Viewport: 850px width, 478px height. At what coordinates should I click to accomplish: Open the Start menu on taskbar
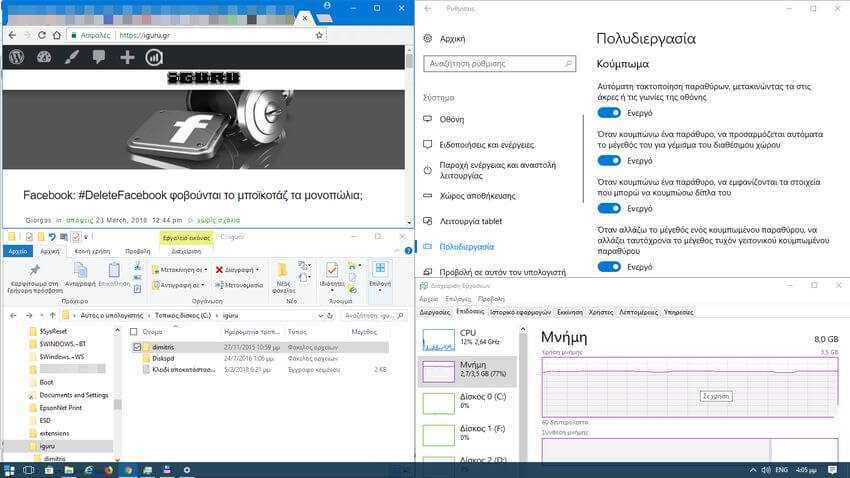click(9, 470)
